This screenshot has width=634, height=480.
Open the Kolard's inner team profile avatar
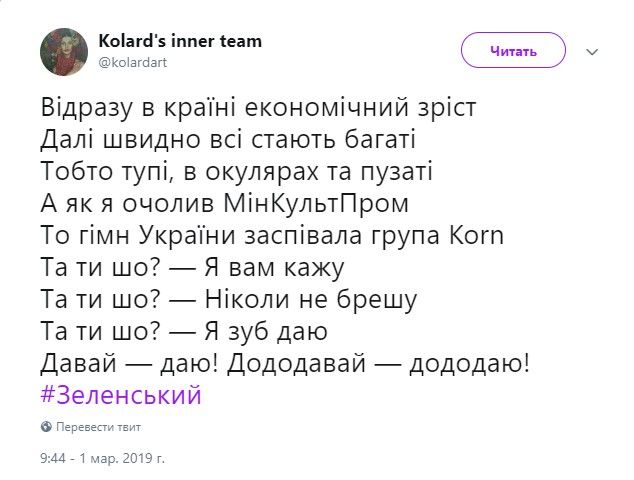tap(64, 52)
